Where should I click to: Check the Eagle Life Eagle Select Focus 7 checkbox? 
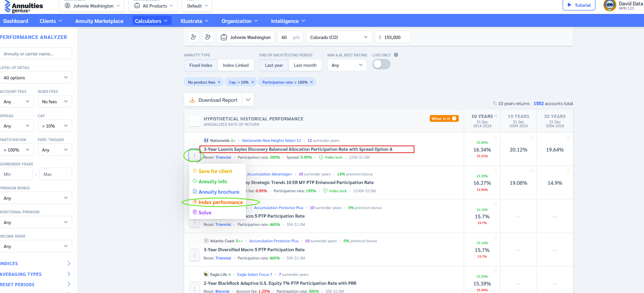tap(195, 277)
